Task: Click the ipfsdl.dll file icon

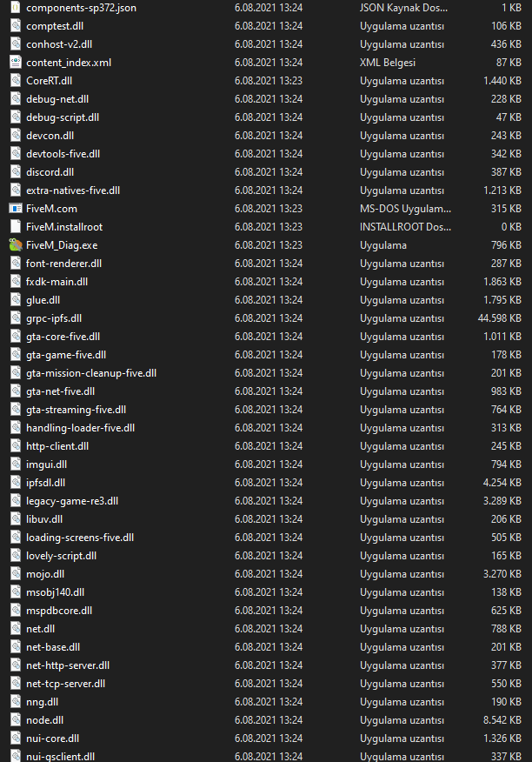Action: point(16,483)
